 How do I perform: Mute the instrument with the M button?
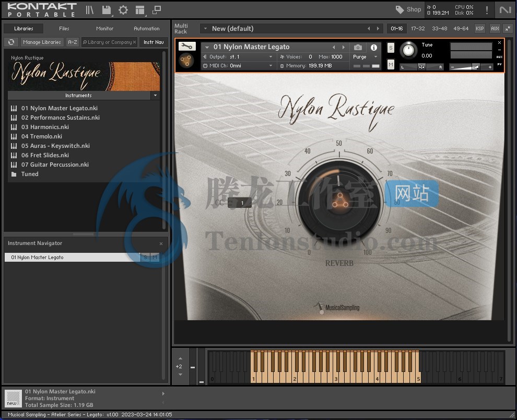(x=391, y=64)
